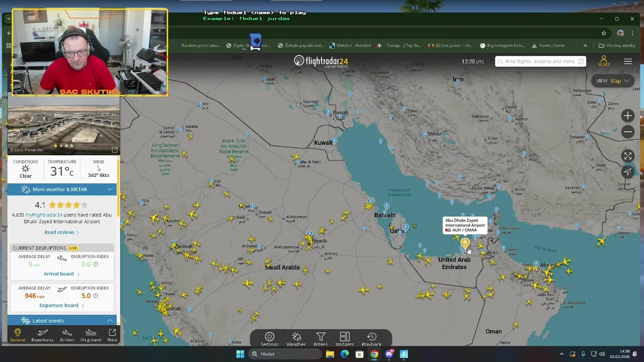Zoom out the map with minus button
Screen dimensions: 644x362
click(627, 132)
